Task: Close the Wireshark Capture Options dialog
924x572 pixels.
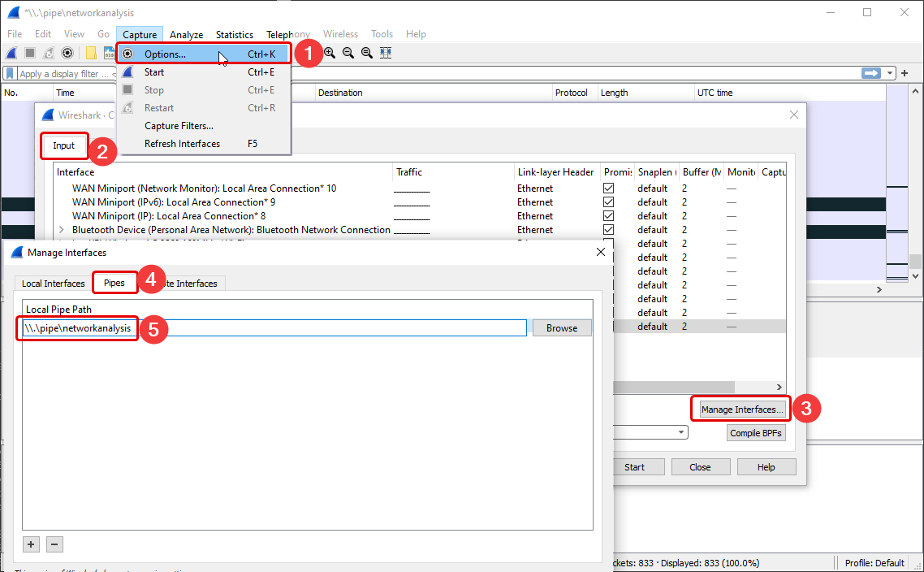Action: 794,115
